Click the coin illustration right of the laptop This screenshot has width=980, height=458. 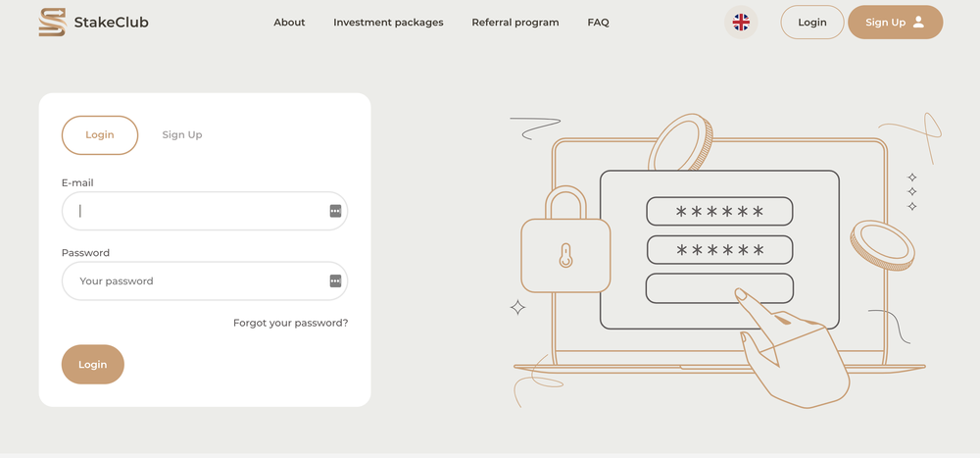pyautogui.click(x=881, y=245)
